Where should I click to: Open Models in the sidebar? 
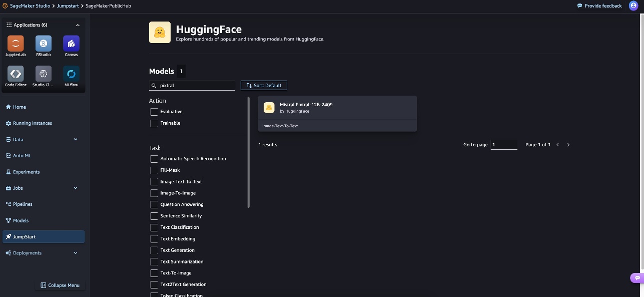[44, 220]
